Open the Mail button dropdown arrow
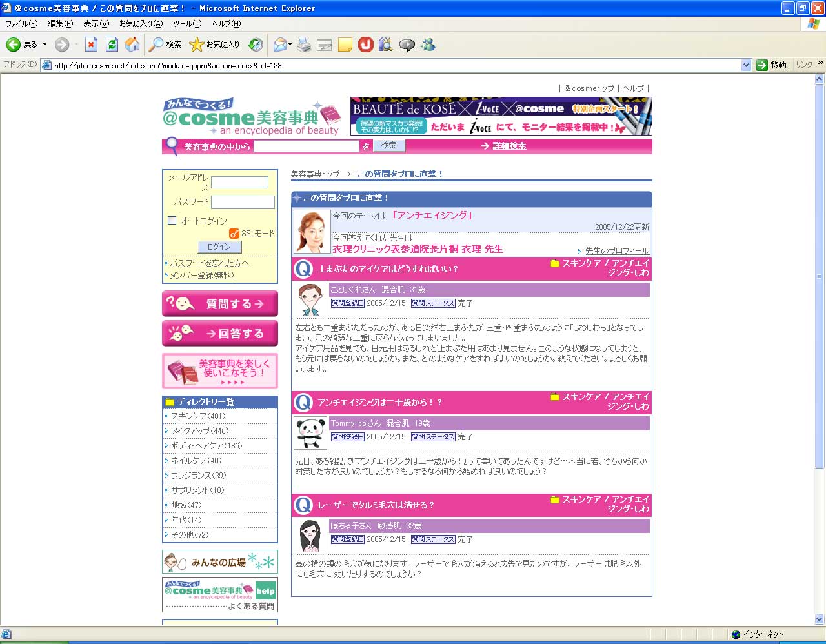 [x=290, y=45]
